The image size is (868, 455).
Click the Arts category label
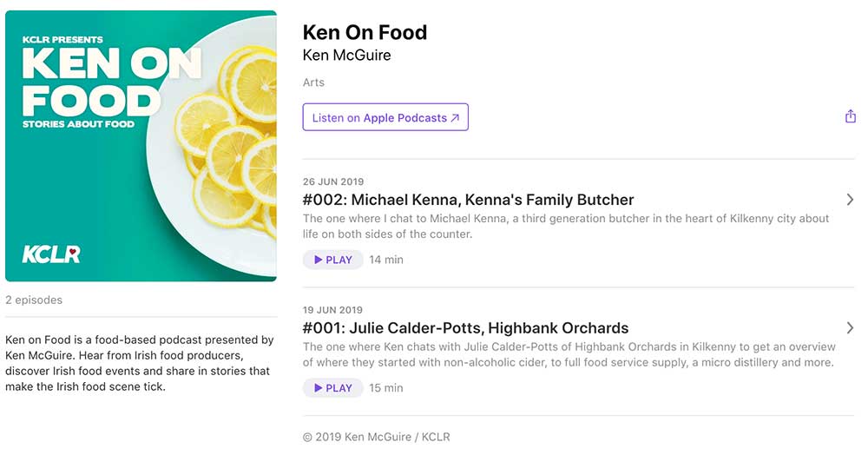(x=313, y=82)
